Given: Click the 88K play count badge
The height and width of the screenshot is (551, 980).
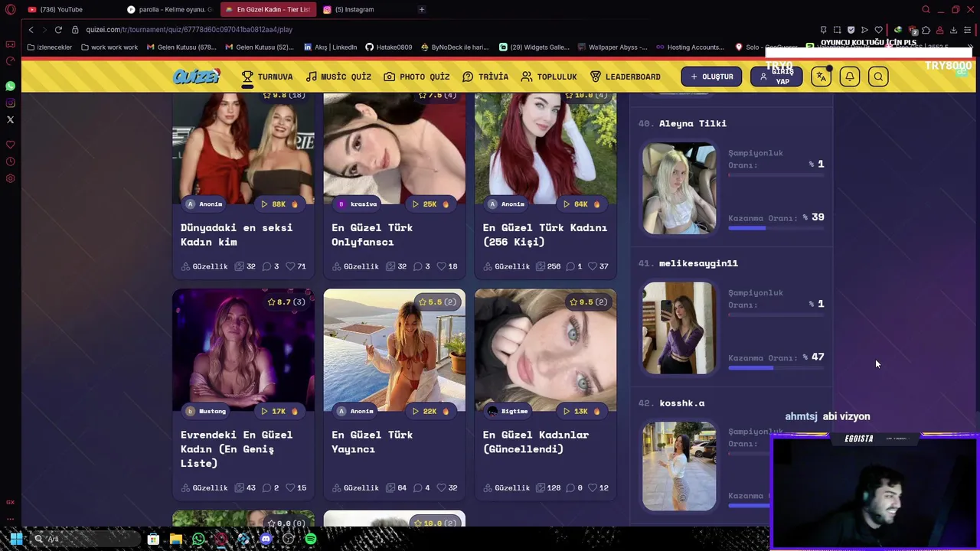Looking at the screenshot, I should [279, 204].
